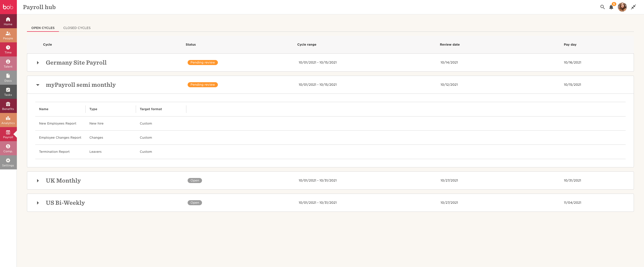The width and height of the screenshot is (644, 267).
Task: Open the Benefits section
Action: (8, 106)
